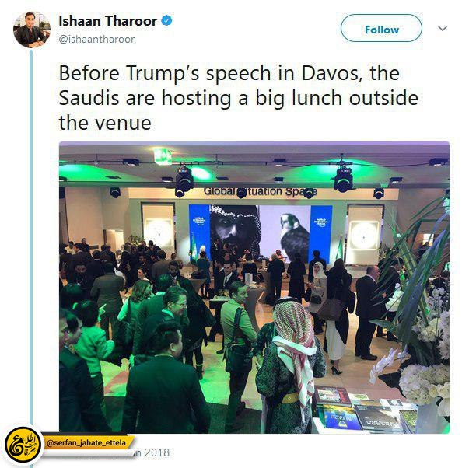Click the falcon image on the stage screen
The width and height of the screenshot is (476, 468).
click(293, 237)
